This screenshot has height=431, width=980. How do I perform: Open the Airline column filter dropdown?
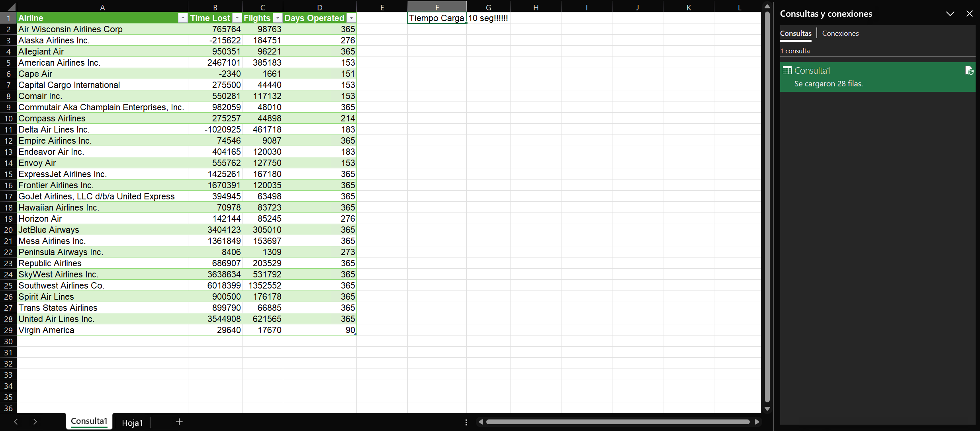click(x=182, y=18)
